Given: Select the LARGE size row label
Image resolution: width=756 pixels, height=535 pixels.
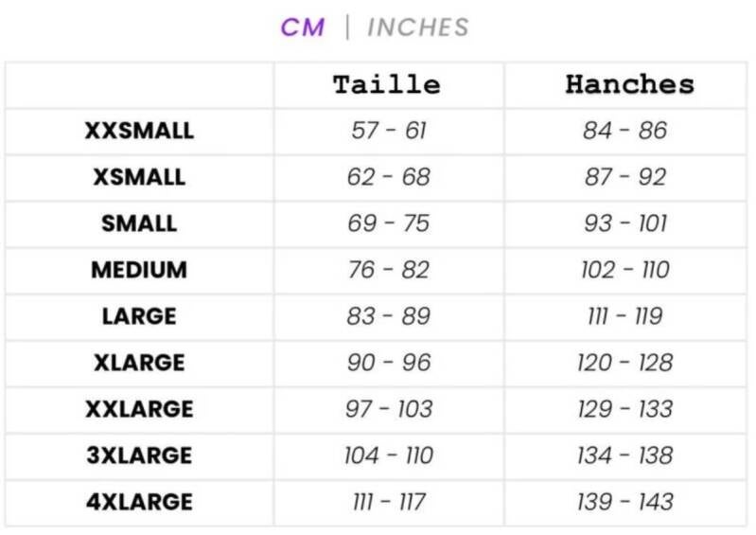Looking at the screenshot, I should point(139,316).
